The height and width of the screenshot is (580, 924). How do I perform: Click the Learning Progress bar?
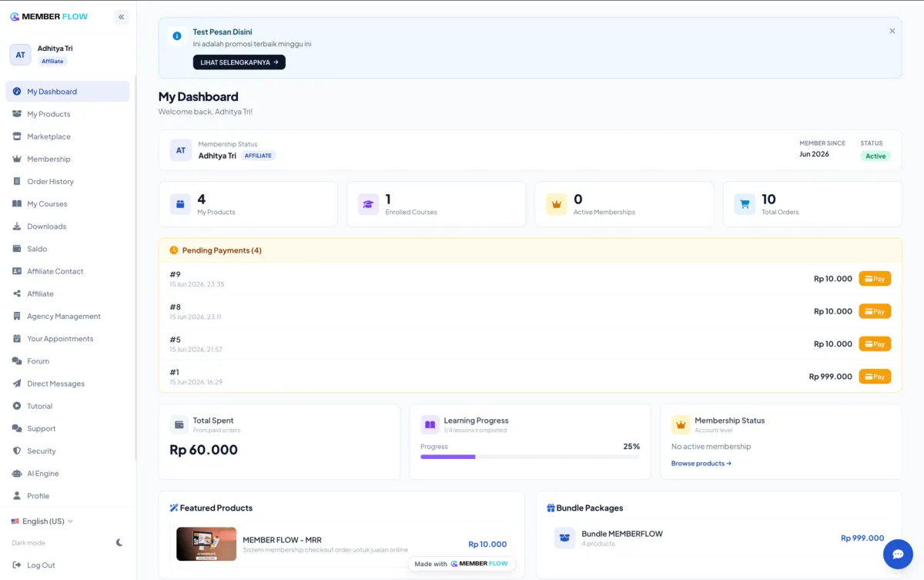[530, 457]
